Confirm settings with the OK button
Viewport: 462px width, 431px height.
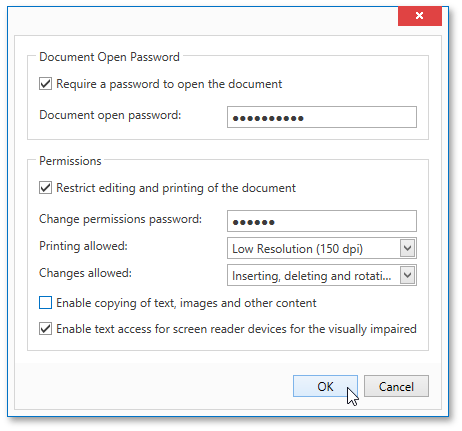325,386
